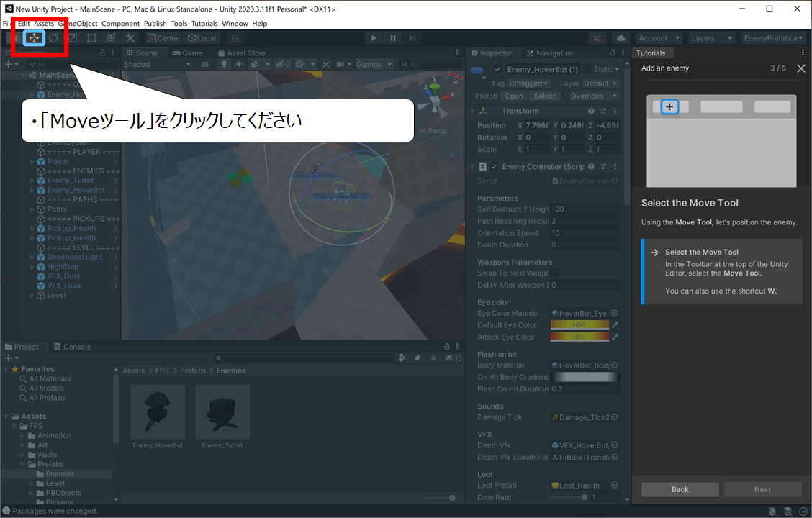The image size is (812, 518).
Task: Open Collab services icon
Action: point(597,38)
